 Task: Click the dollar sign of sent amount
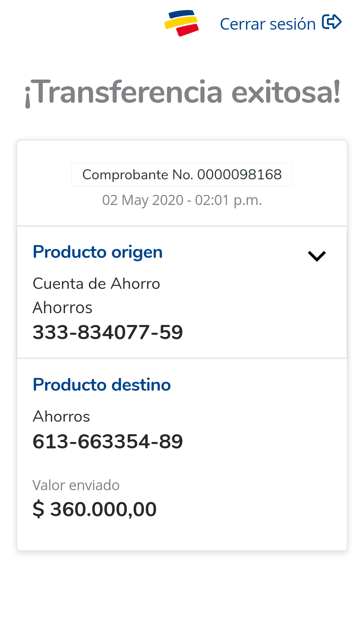[x=38, y=509]
